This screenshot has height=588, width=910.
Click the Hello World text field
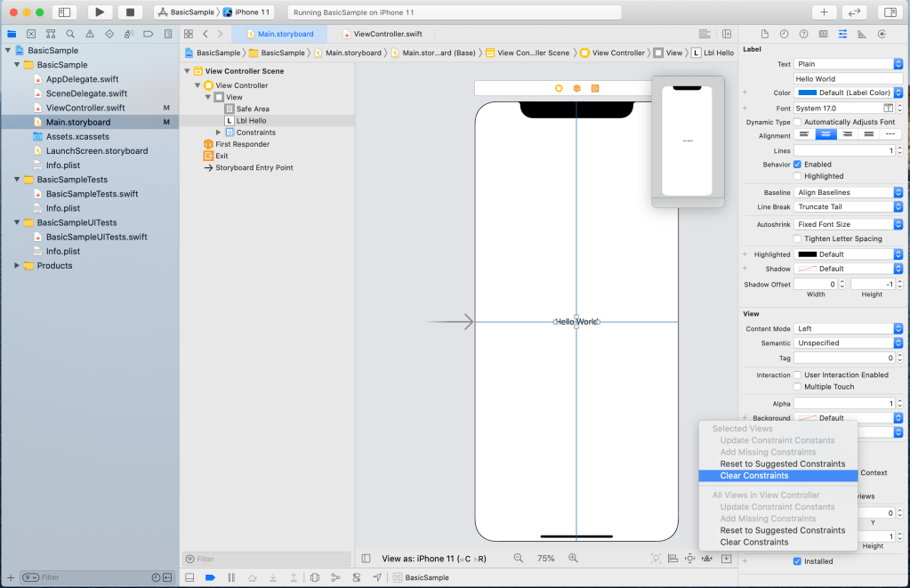[848, 78]
